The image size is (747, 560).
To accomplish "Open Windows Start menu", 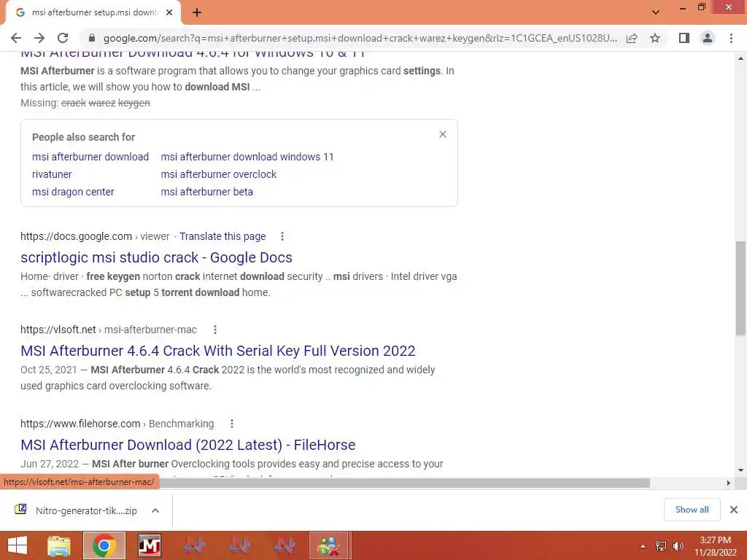I will click(x=18, y=545).
